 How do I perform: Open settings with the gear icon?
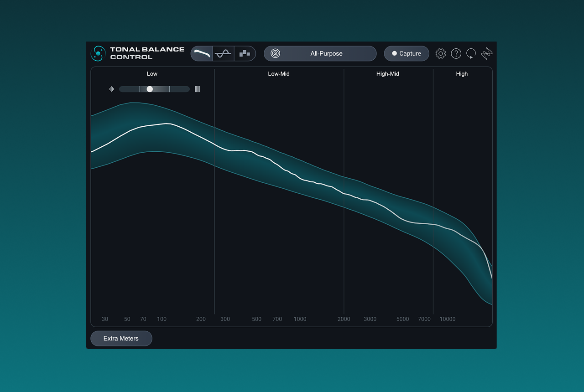point(440,53)
